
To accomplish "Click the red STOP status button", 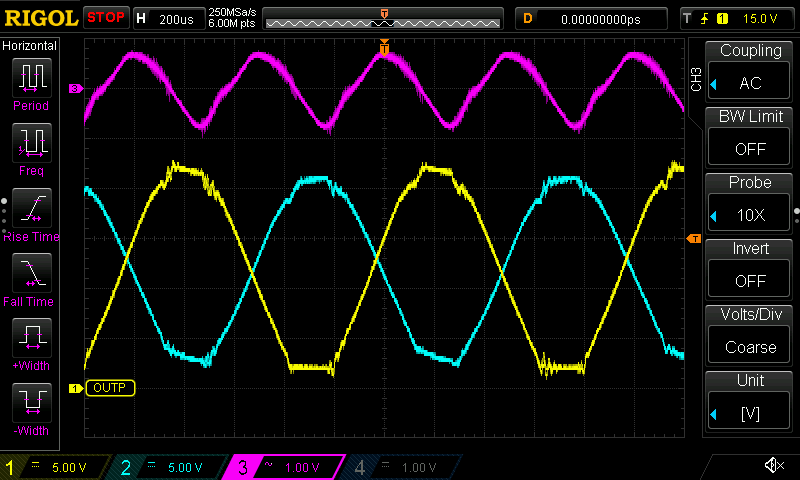I will (106, 18).
